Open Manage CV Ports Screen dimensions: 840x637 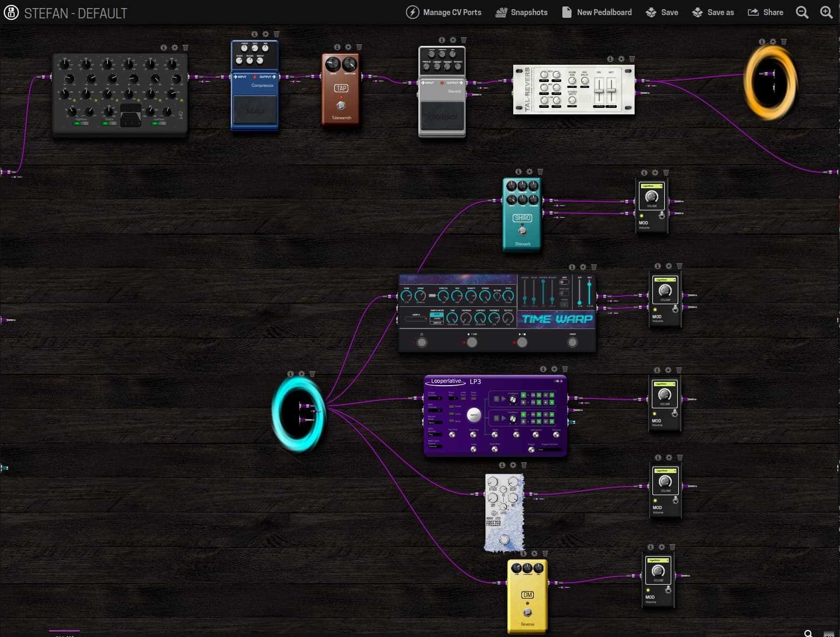[x=443, y=12]
